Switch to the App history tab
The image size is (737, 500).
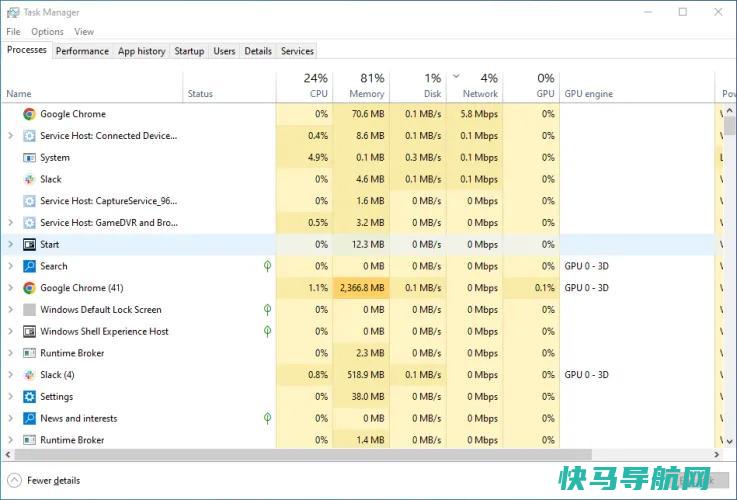[x=141, y=51]
